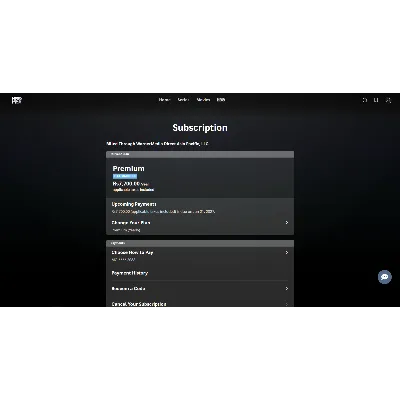
Task: Select Cancel Your Subscription text
Action: click(x=139, y=304)
